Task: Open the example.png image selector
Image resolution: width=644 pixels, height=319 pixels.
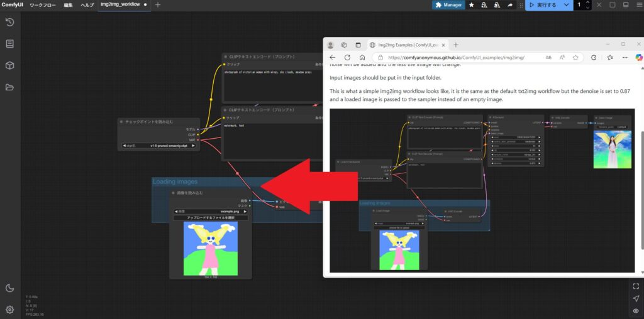Action: coord(211,212)
